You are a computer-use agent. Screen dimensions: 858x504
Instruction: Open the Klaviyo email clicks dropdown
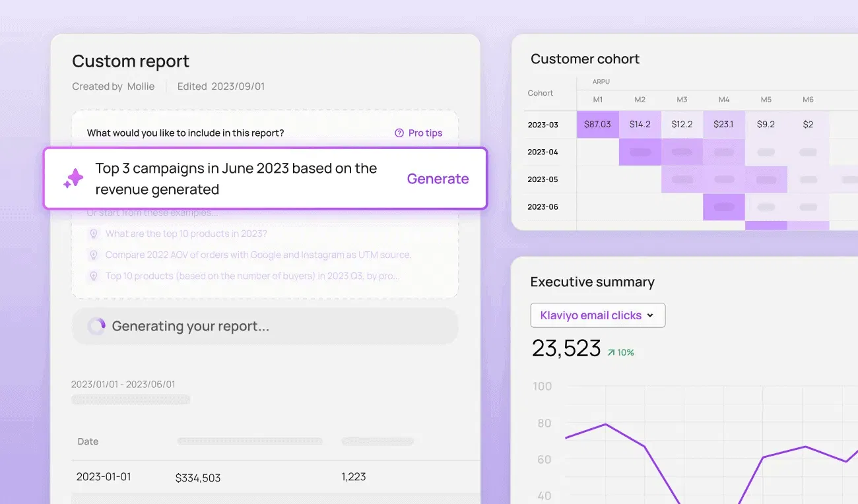pyautogui.click(x=597, y=315)
